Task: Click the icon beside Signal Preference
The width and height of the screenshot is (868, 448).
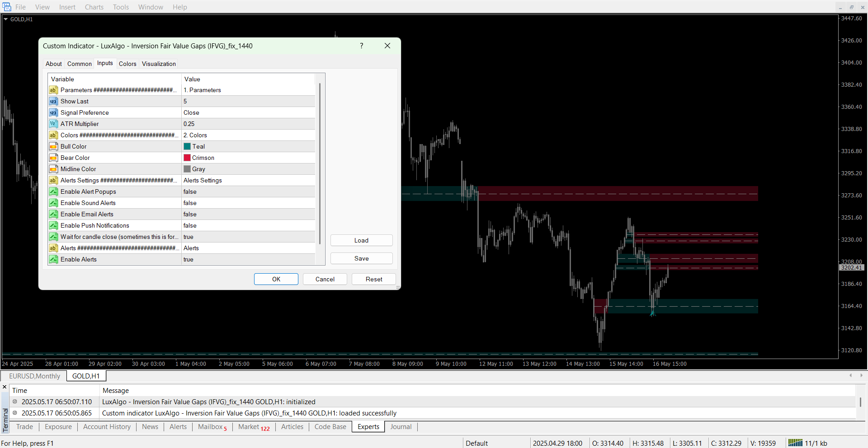Action: coord(53,112)
